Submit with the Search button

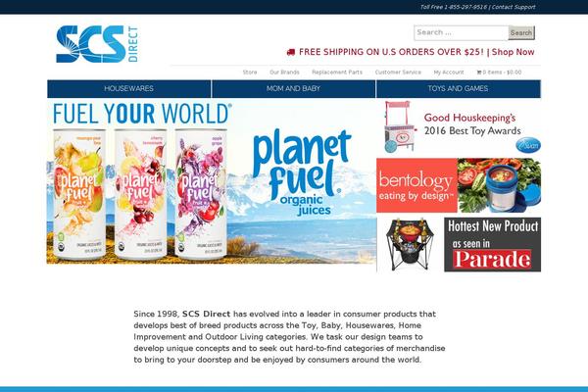click(x=521, y=32)
